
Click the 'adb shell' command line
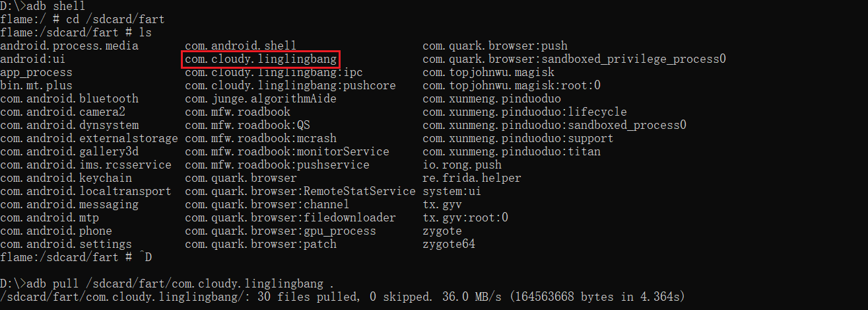pyautogui.click(x=42, y=7)
